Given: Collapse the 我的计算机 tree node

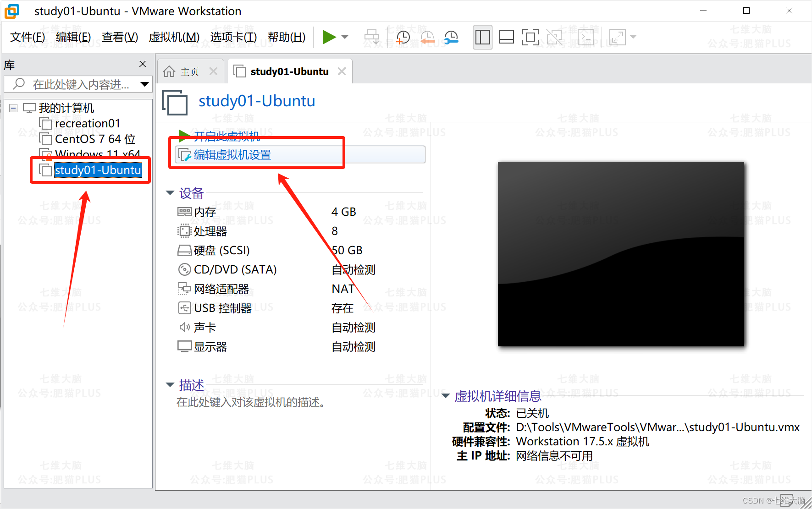Looking at the screenshot, I should pyautogui.click(x=13, y=108).
